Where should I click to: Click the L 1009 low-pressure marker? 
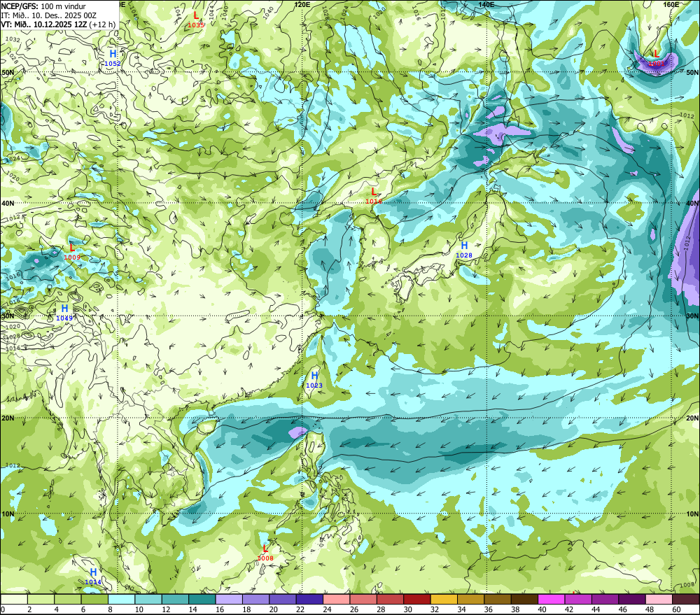pos(72,252)
